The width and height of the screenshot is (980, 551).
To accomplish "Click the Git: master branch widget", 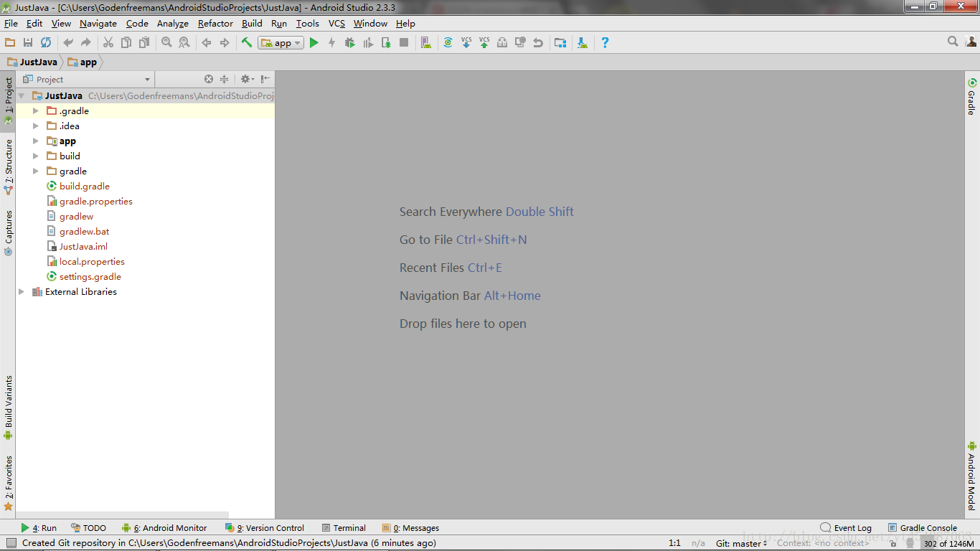I will click(x=743, y=544).
